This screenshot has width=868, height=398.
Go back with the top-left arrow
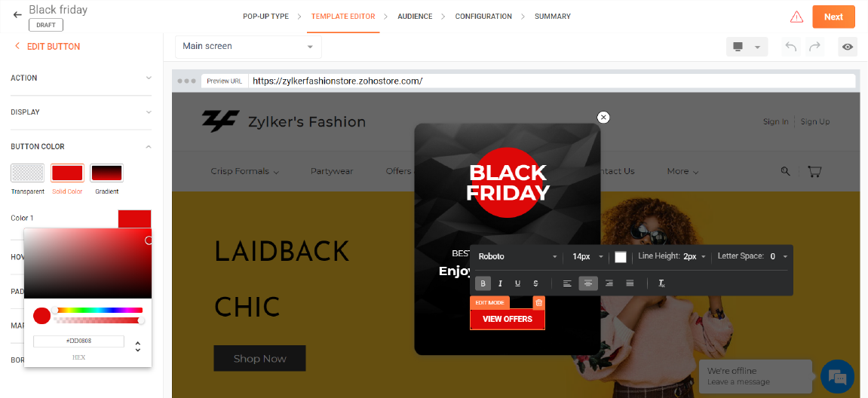point(17,15)
